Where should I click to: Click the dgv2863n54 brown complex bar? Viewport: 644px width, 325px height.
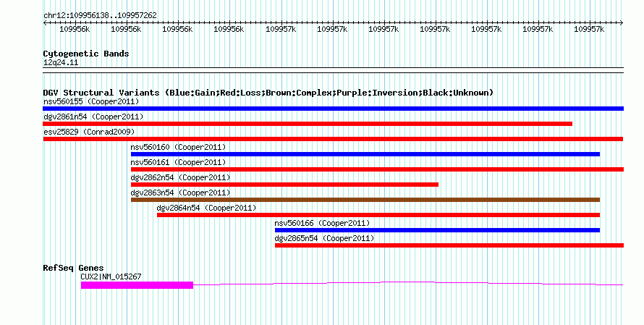click(365, 200)
